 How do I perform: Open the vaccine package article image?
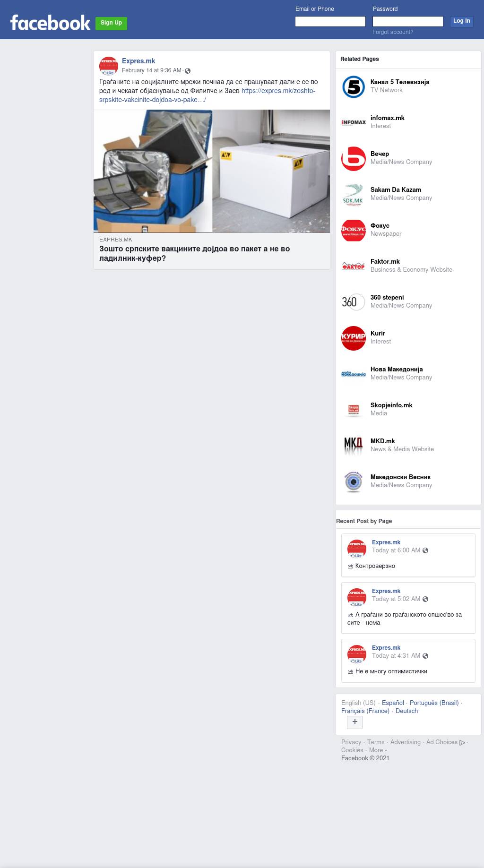click(212, 171)
